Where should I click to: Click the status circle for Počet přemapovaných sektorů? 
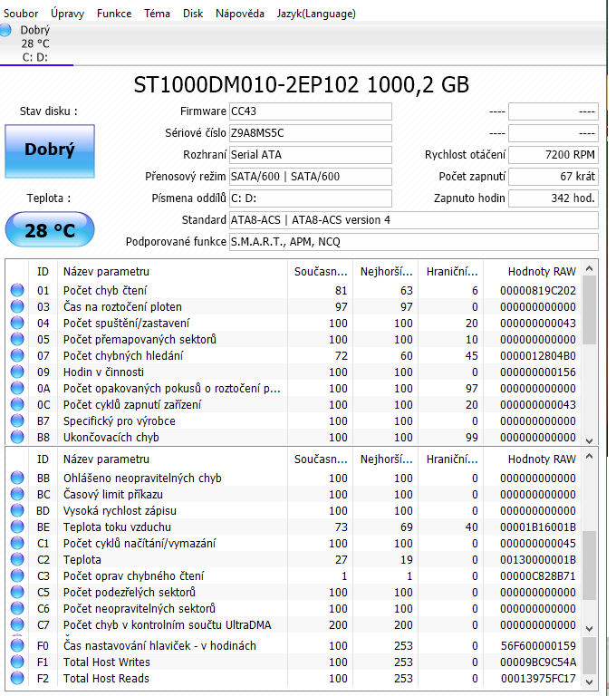pyautogui.click(x=17, y=340)
